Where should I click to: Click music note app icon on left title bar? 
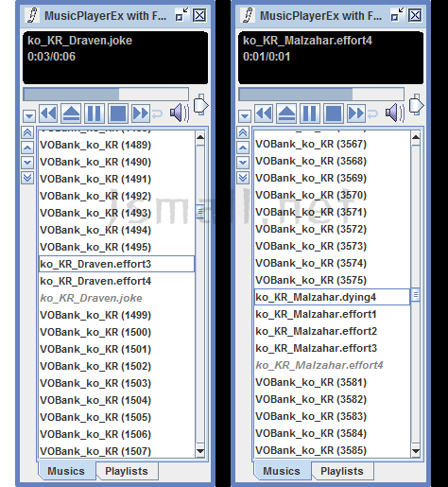(33, 15)
